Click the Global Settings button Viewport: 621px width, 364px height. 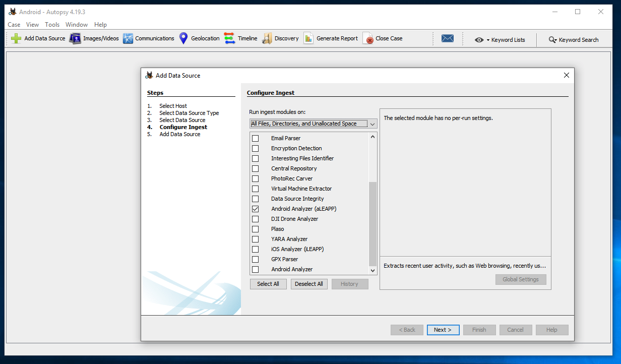pyautogui.click(x=521, y=279)
